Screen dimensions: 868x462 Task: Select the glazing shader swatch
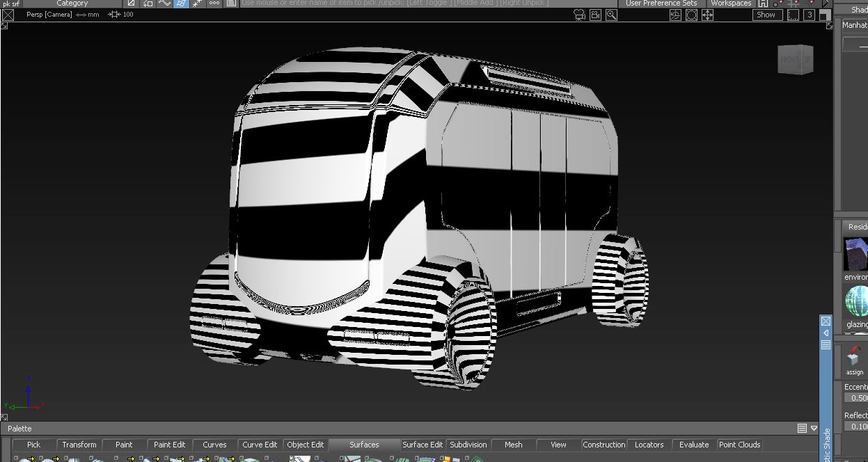(x=856, y=302)
